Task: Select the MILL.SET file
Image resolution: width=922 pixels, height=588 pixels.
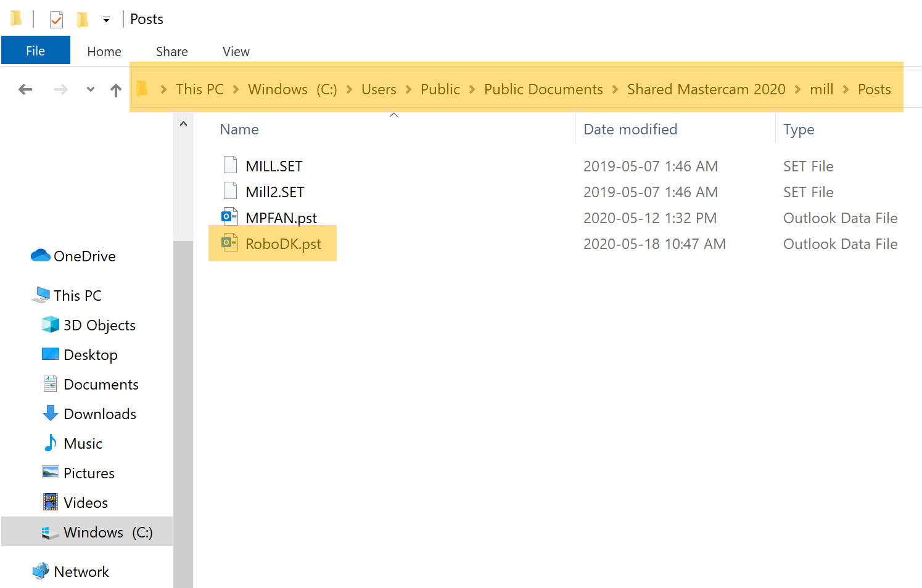Action: click(274, 166)
